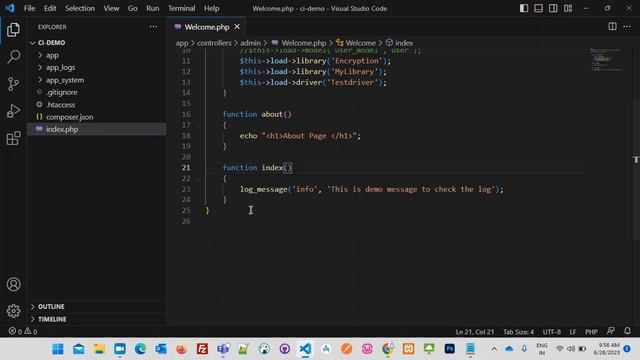Select the Welcome.php editor tab

207,27
